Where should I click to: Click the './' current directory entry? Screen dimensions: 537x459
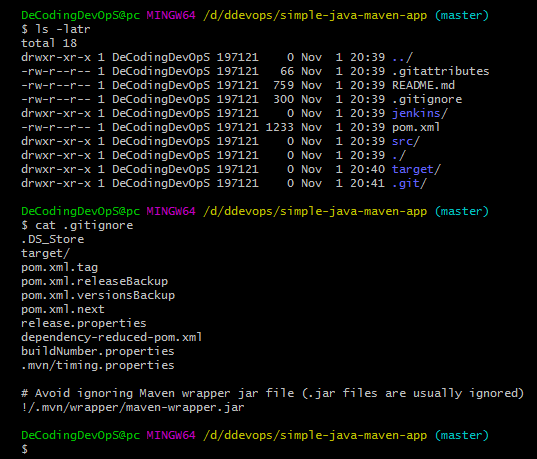pyautogui.click(x=399, y=156)
